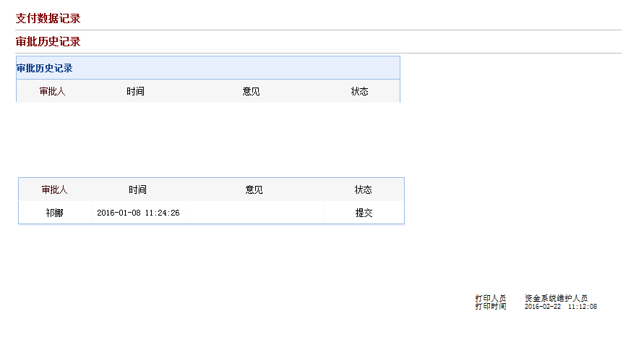Image resolution: width=644 pixels, height=340 pixels.
Task: Select 状态 header above the 提交 cell
Action: (363, 190)
